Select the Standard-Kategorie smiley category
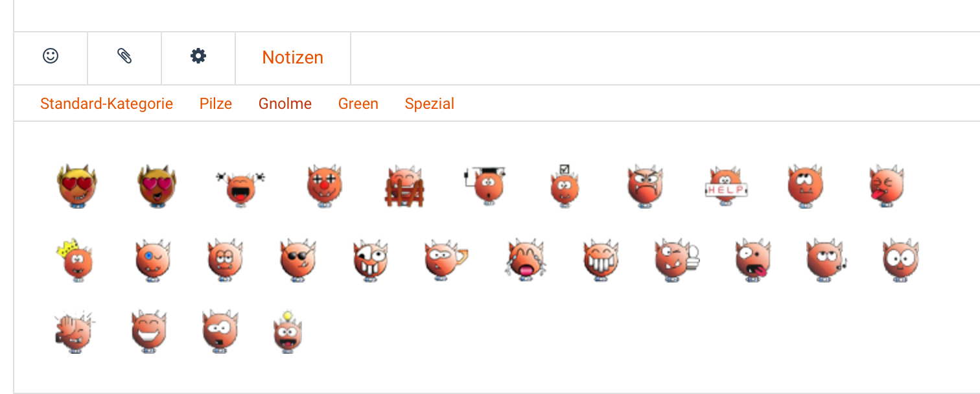The height and width of the screenshot is (394, 980). pyautogui.click(x=106, y=104)
